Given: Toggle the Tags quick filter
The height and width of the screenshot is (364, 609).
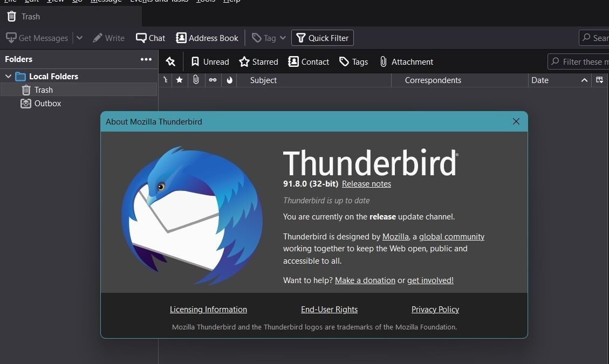Looking at the screenshot, I should 353,62.
